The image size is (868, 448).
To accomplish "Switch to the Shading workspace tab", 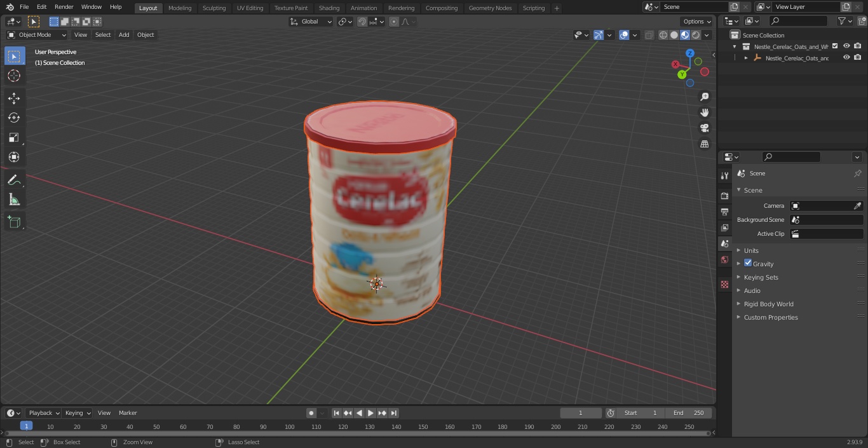I will (x=329, y=8).
